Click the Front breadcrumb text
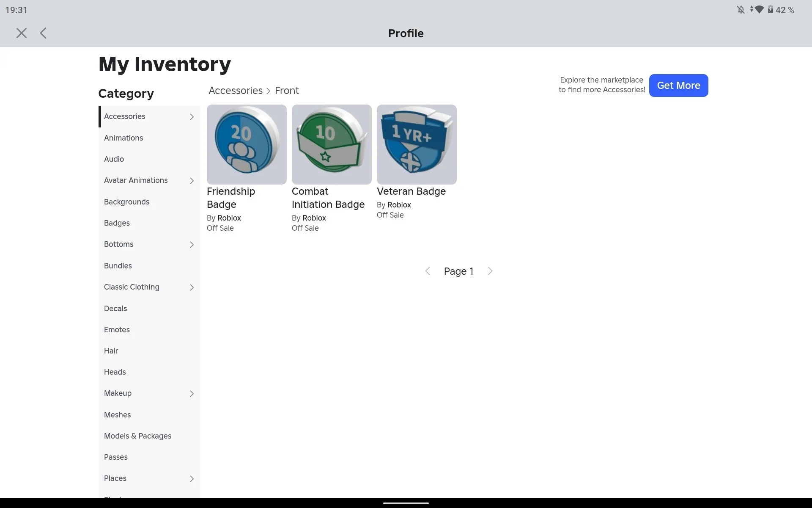 pos(287,91)
